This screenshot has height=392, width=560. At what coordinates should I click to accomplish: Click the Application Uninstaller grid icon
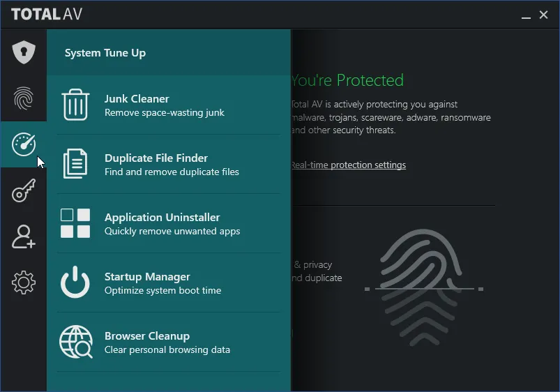(75, 223)
